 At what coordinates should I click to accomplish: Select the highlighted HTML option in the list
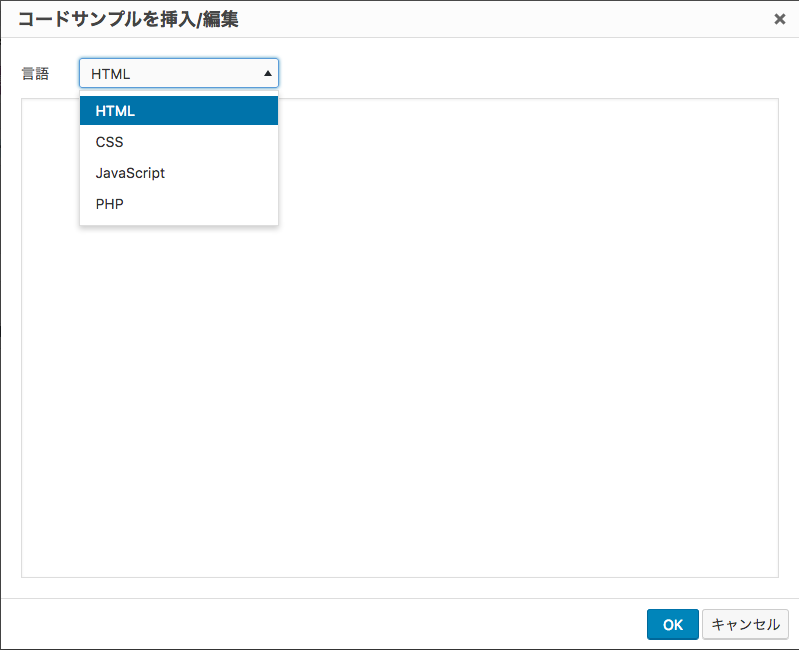click(115, 111)
